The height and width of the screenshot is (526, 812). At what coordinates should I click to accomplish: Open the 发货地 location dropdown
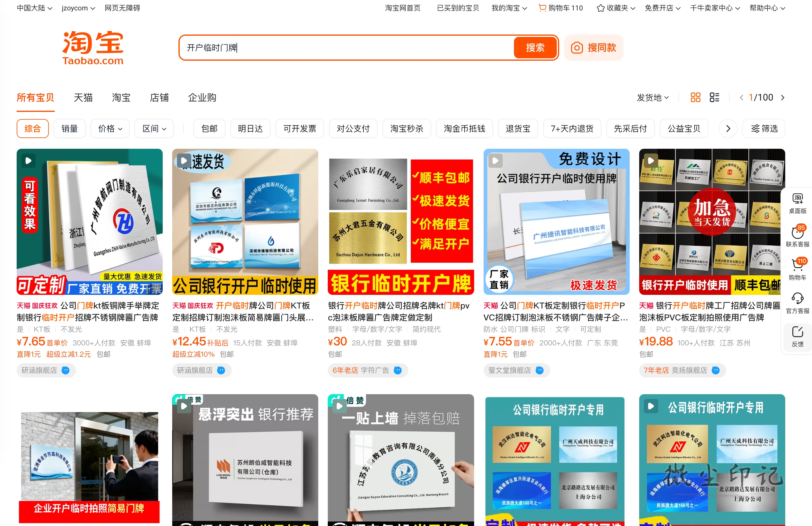[x=653, y=98]
